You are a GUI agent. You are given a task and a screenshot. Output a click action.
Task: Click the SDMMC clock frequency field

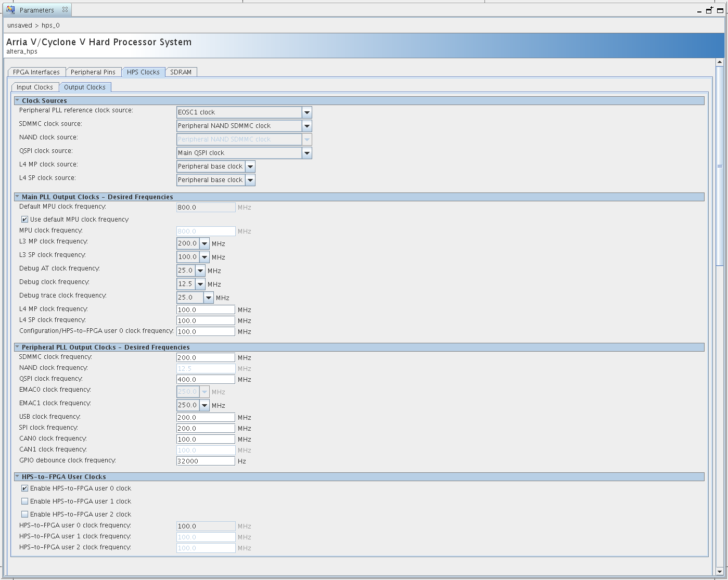click(206, 357)
